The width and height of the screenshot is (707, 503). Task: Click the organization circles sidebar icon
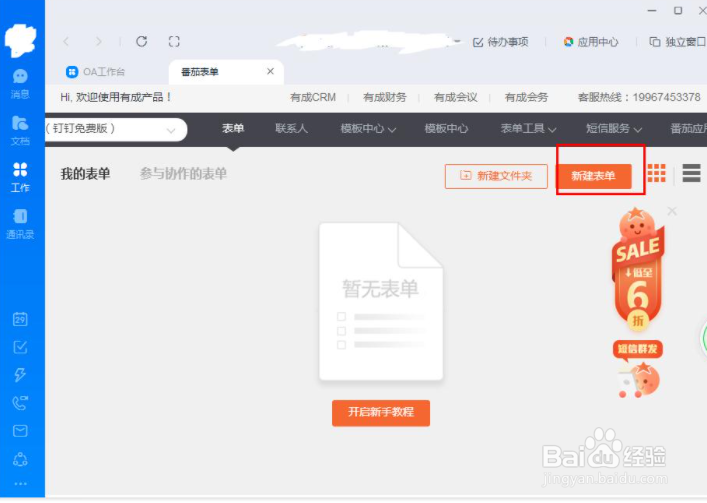(20, 459)
